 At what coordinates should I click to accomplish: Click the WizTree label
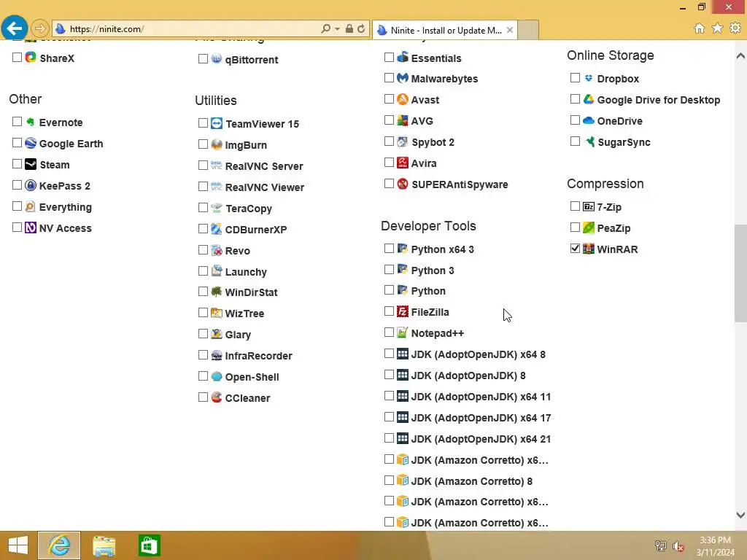point(244,314)
